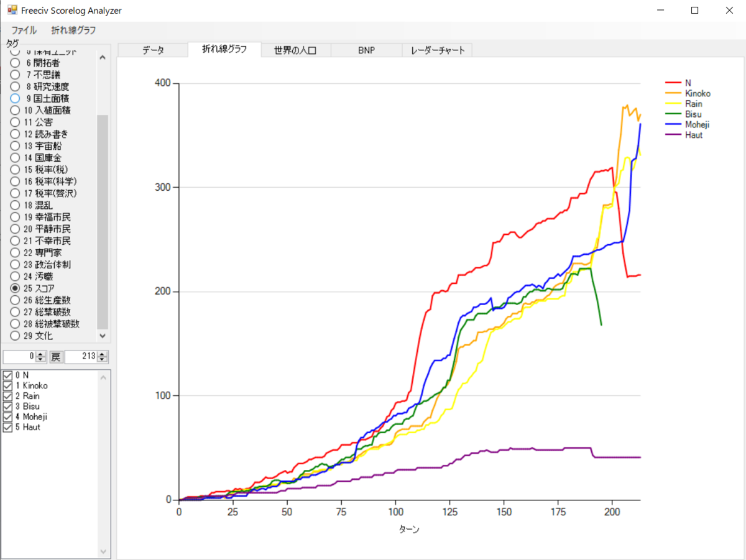Click the yellow Rain legend swatch
This screenshot has height=560, width=746.
tap(673, 104)
